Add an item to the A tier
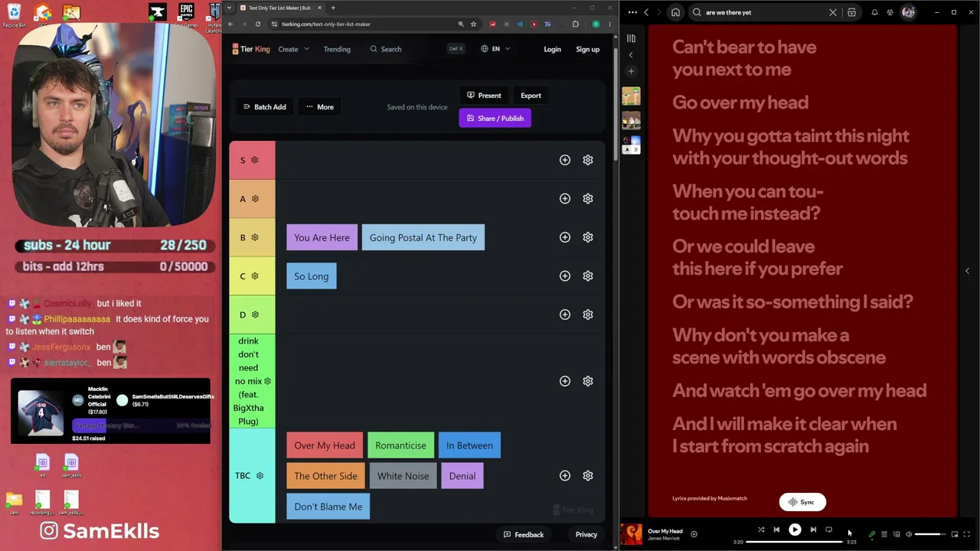Viewport: 980px width, 551px height. click(565, 198)
